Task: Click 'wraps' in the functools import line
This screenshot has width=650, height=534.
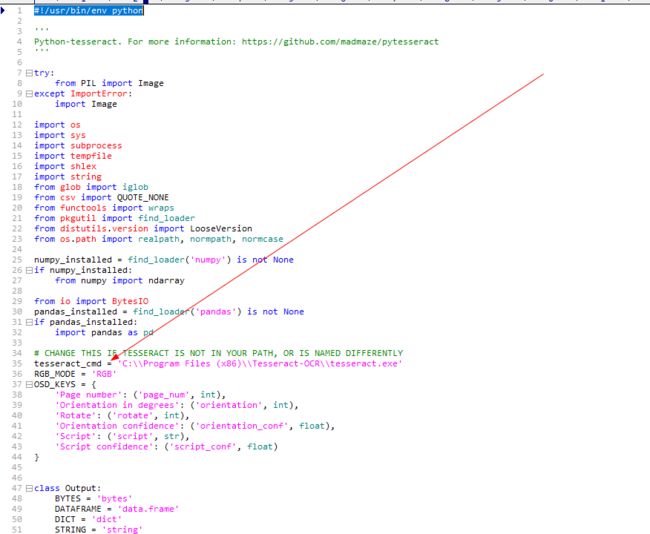Action: pos(161,208)
